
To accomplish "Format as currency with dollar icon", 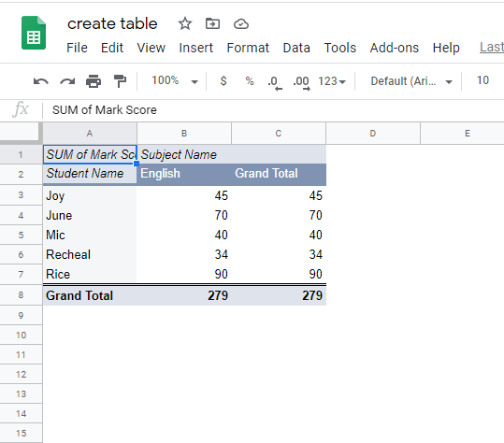I will coord(223,81).
